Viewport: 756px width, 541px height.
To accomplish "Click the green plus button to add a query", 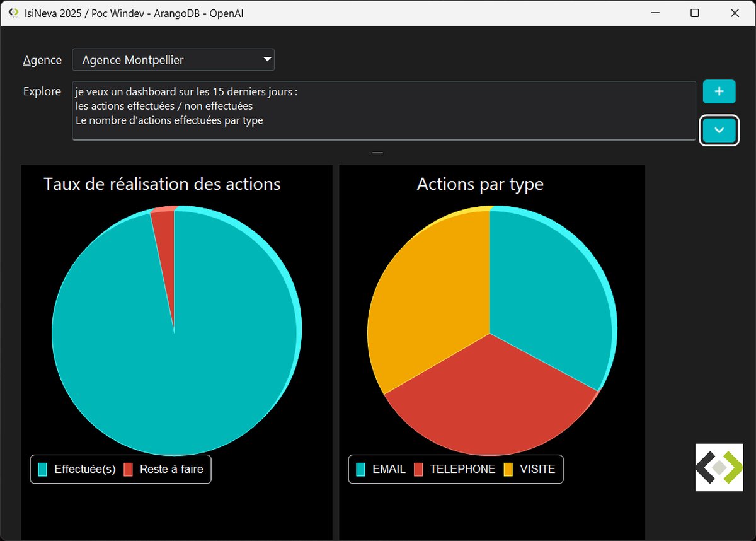I will 719,91.
